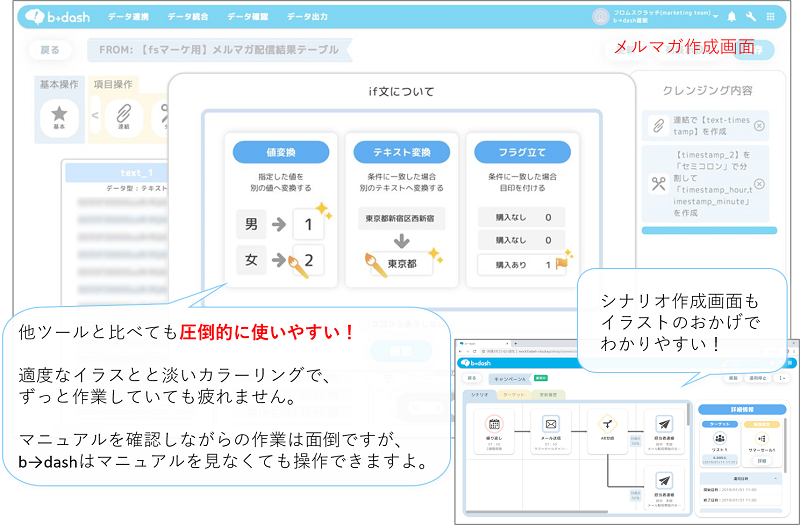This screenshot has width=800, height=525.
Task: Open notifications with the bell icon
Action: click(x=732, y=17)
